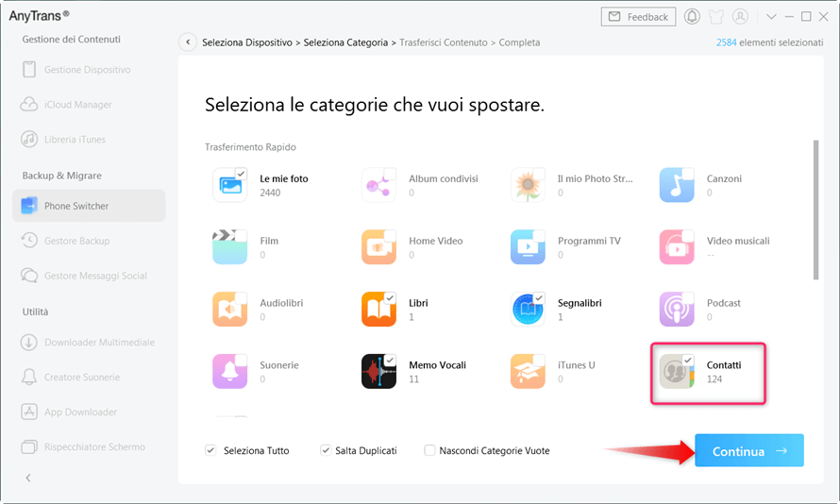Select the Contatti contacts icon
The width and height of the screenshot is (840, 504).
click(x=677, y=372)
